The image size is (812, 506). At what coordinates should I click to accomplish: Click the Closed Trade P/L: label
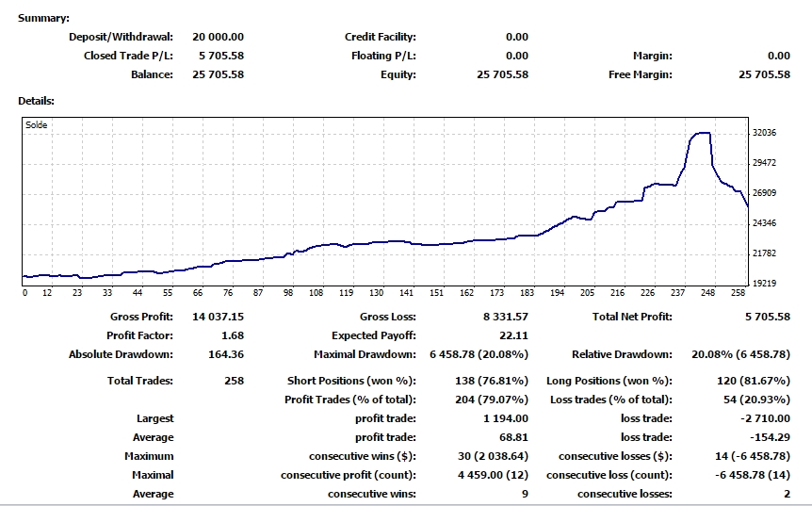coord(128,56)
